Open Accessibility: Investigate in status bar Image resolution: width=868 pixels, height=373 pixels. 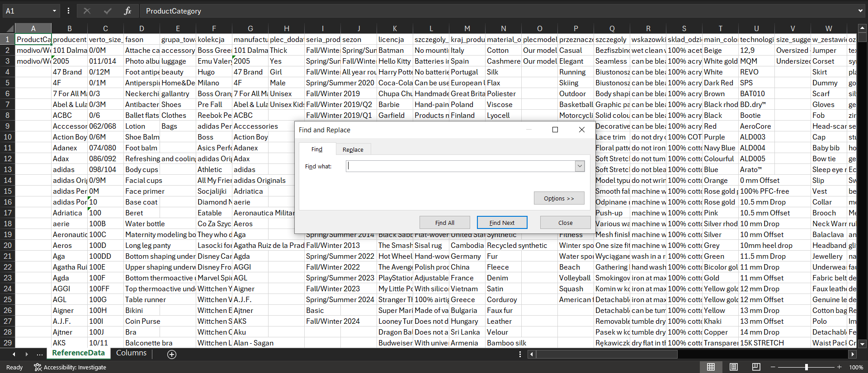click(x=70, y=367)
